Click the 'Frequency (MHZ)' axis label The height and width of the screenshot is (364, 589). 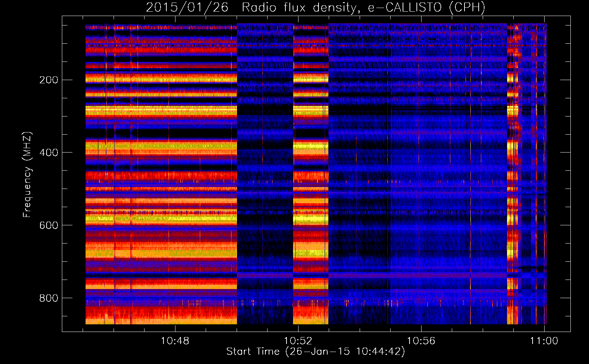27,174
